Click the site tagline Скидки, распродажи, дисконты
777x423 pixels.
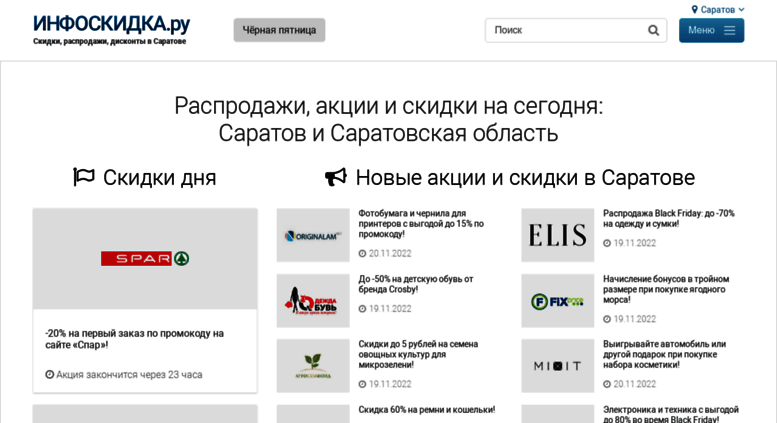[x=110, y=42]
